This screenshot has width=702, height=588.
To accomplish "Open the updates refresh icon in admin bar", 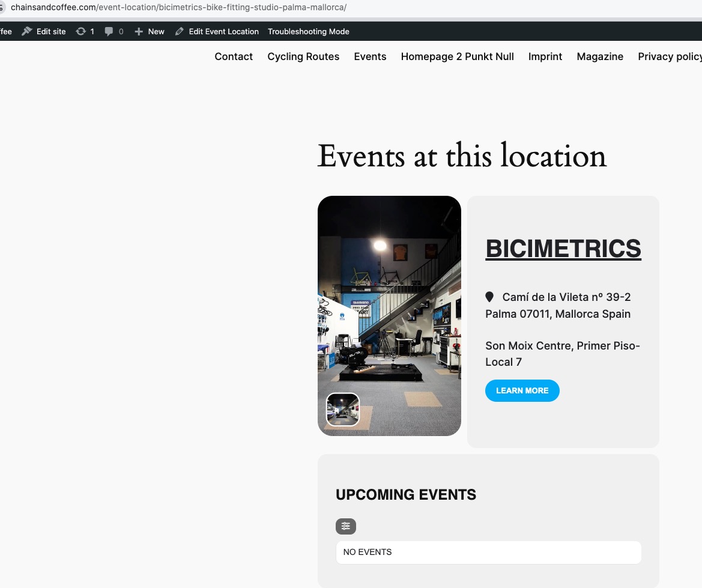I will 80,31.
